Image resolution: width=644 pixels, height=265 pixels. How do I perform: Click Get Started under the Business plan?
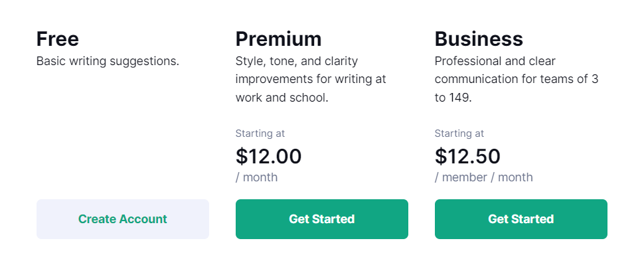(521, 219)
